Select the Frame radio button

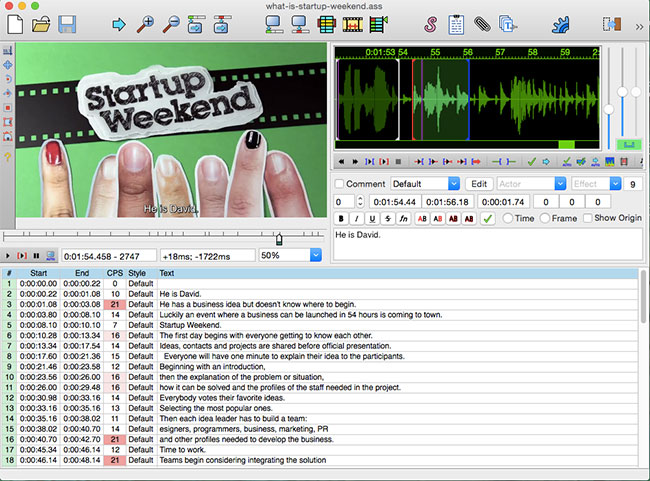tap(546, 218)
